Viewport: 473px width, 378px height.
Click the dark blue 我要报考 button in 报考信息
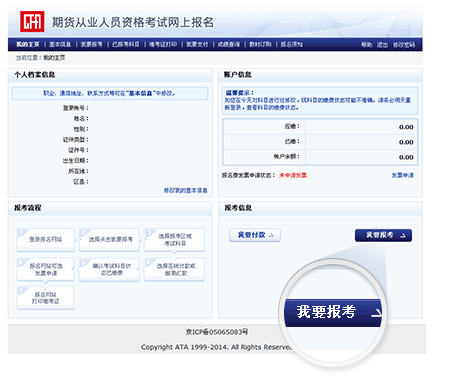[383, 235]
